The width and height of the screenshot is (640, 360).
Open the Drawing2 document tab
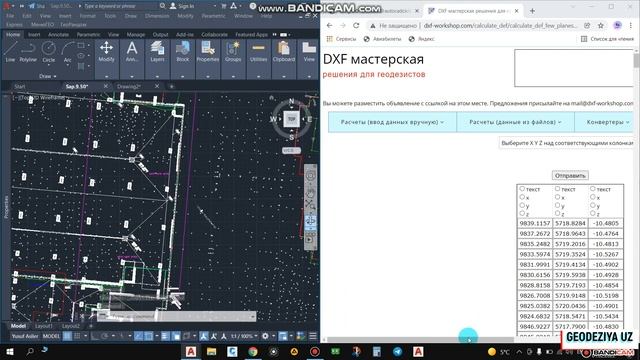(129, 87)
